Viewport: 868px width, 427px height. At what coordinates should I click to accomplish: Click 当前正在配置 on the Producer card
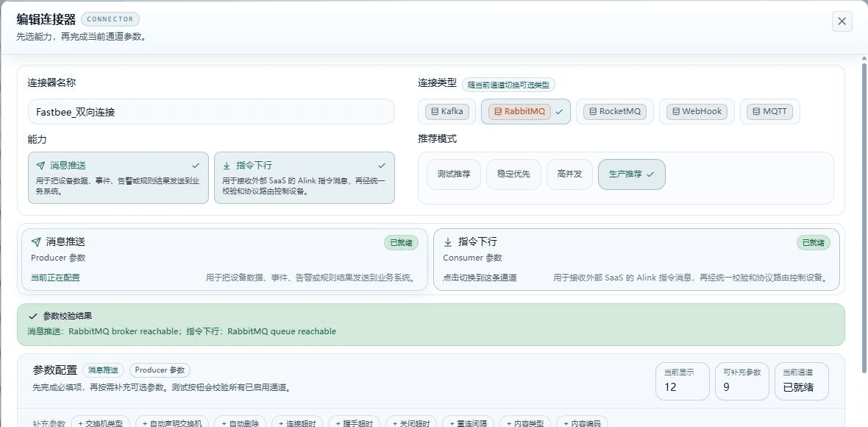point(55,278)
